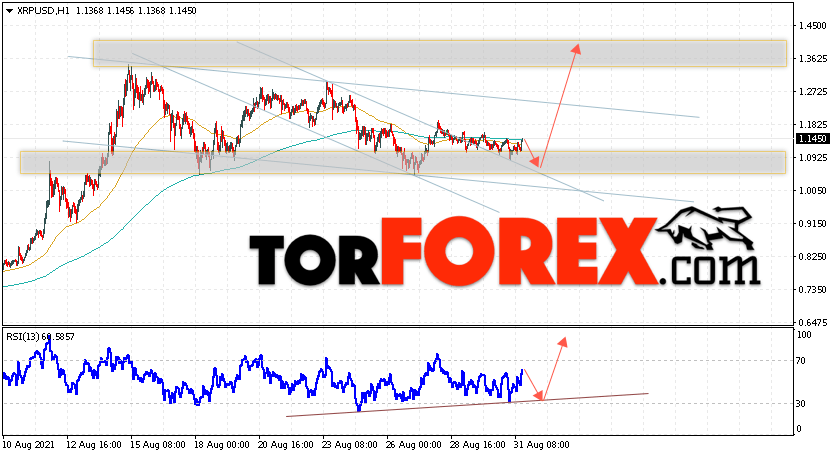This screenshot has width=834, height=456.
Task: Click the RSI 70 level label
Action: [x=802, y=361]
